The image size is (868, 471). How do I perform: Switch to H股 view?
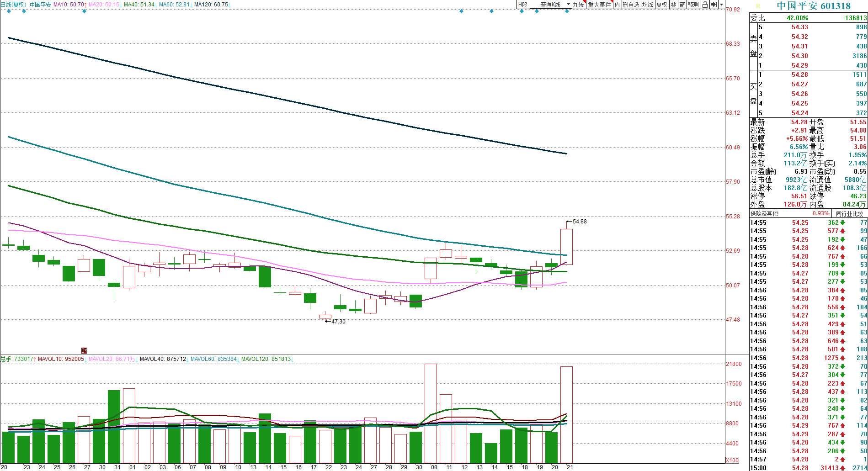pos(523,5)
